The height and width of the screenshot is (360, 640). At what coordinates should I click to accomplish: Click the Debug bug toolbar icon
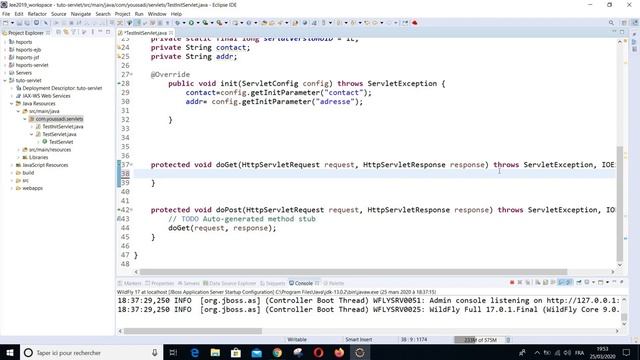tap(178, 23)
